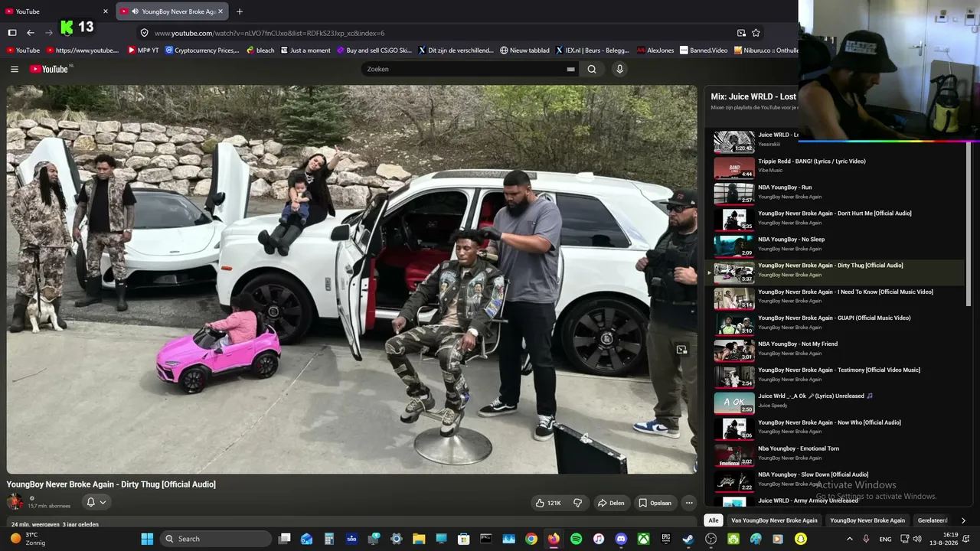This screenshot has height=551, width=980.
Task: Open the Nieuw tabblad bookmark
Action: click(525, 51)
